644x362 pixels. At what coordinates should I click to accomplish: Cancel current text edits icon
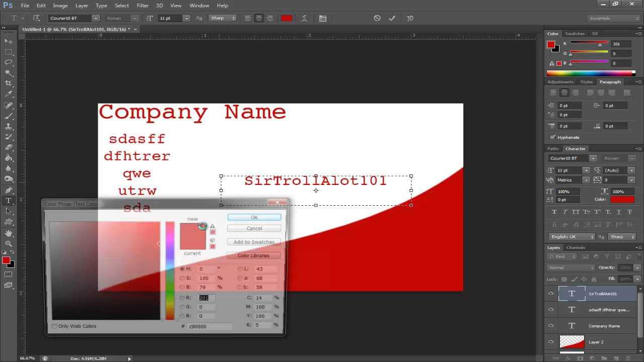tap(377, 18)
